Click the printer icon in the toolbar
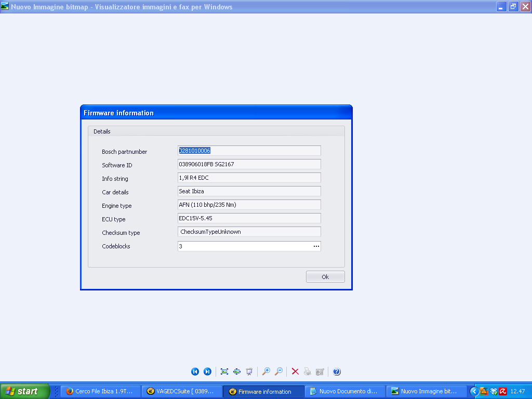 [x=308, y=371]
